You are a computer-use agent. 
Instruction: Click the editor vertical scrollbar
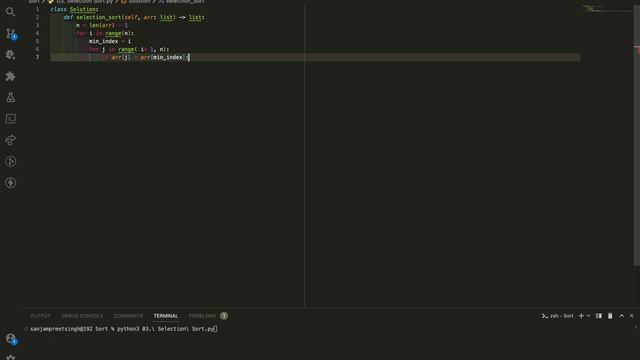coord(637,135)
